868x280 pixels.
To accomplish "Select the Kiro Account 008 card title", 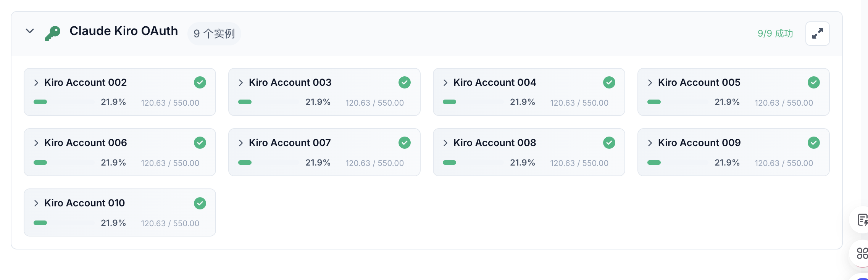I will (495, 143).
